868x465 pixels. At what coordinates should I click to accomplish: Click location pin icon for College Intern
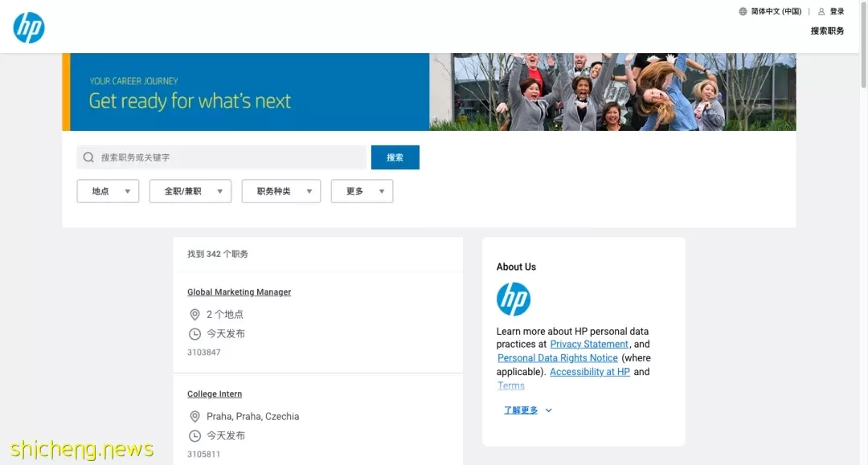[x=194, y=416]
